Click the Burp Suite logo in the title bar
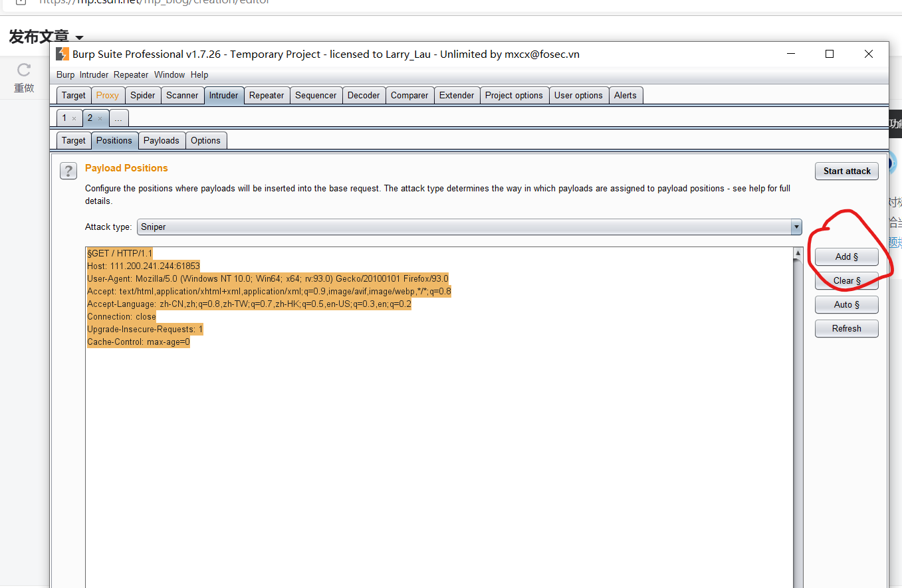Image resolution: width=902 pixels, height=588 pixels. (62, 54)
